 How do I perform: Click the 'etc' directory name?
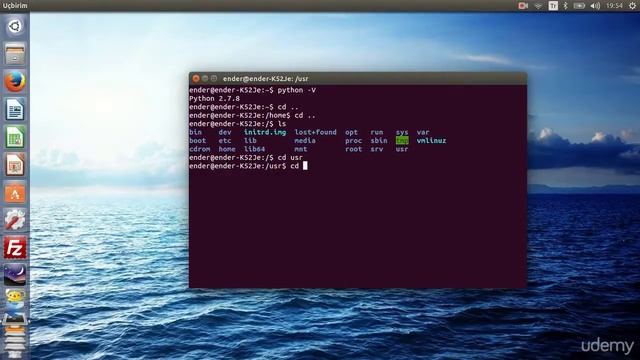click(x=225, y=141)
